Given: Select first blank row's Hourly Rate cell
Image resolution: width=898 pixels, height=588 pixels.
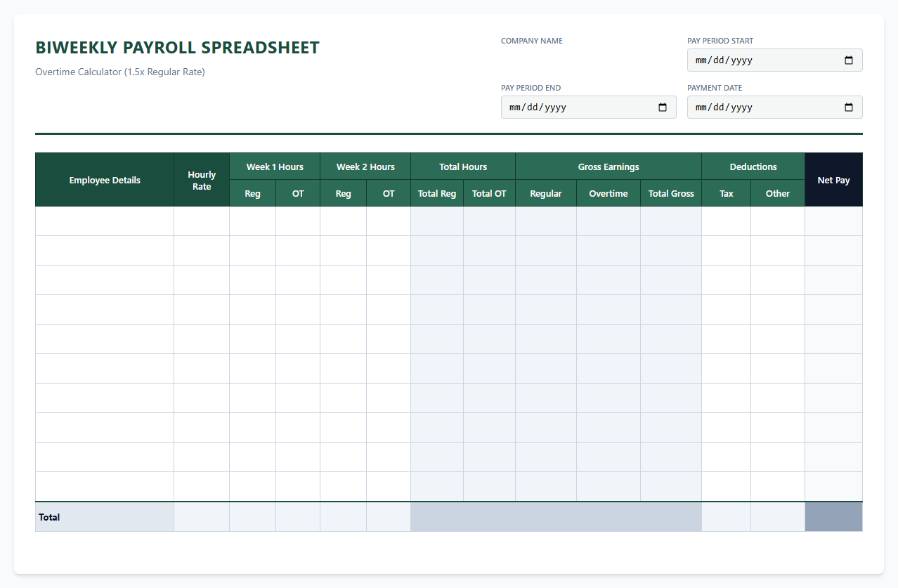Looking at the screenshot, I should pyautogui.click(x=202, y=221).
